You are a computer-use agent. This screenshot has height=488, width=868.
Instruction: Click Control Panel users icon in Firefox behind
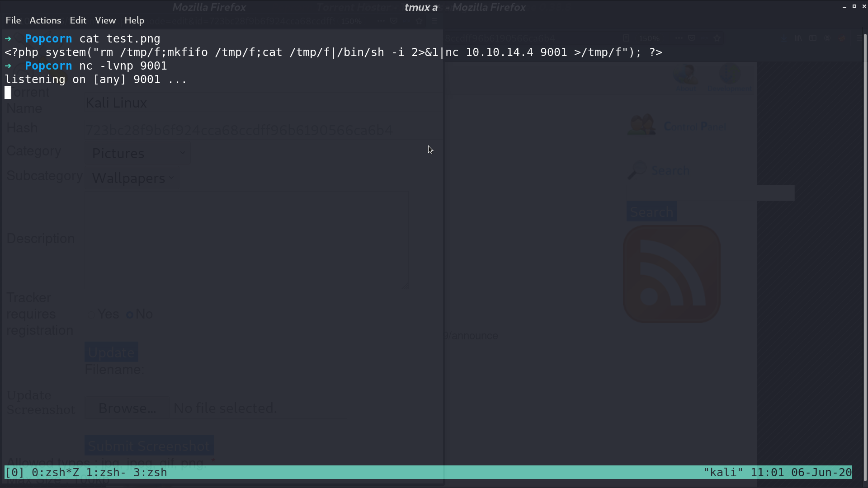pyautogui.click(x=642, y=125)
